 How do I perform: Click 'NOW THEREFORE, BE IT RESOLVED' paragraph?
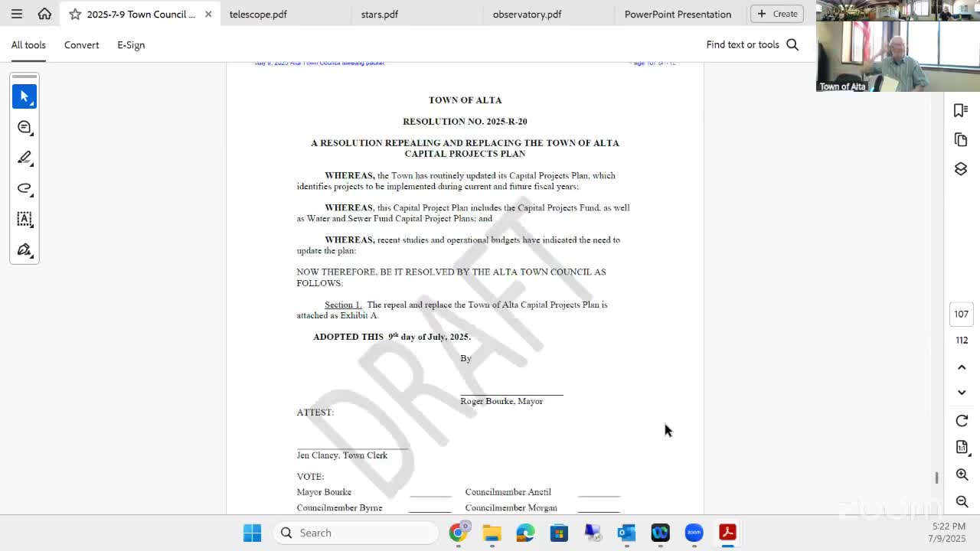[451, 278]
